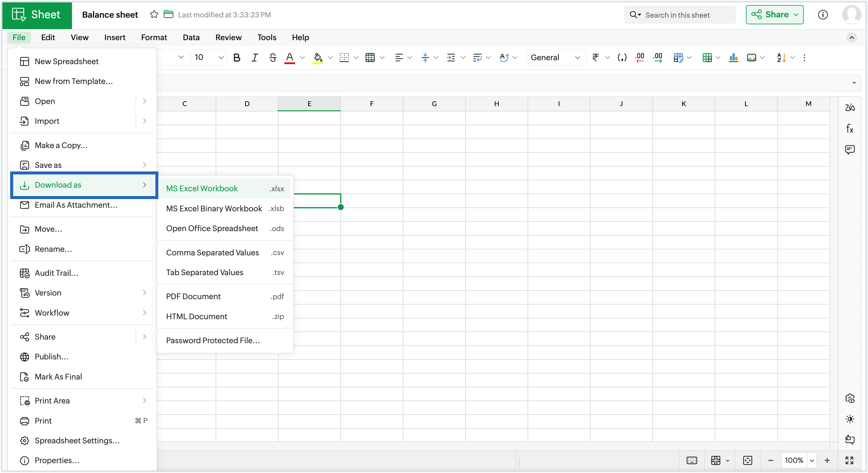Toggle bold formatting in toolbar
Image resolution: width=868 pixels, height=473 pixels.
click(x=237, y=58)
